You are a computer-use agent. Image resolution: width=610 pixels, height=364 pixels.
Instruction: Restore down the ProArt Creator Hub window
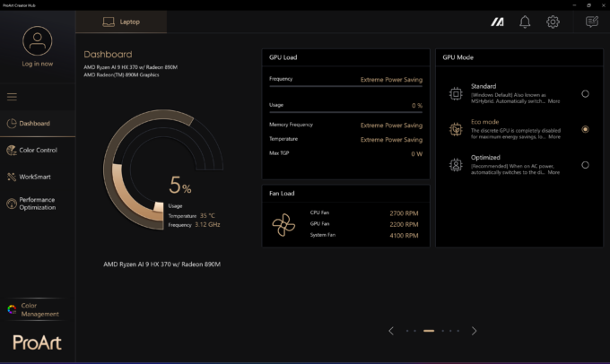pyautogui.click(x=589, y=5)
